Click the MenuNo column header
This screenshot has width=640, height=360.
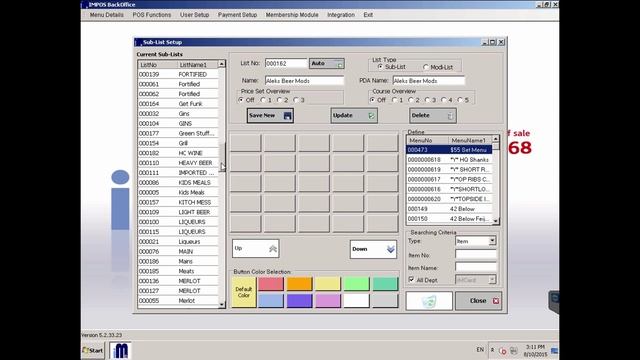click(x=427, y=140)
